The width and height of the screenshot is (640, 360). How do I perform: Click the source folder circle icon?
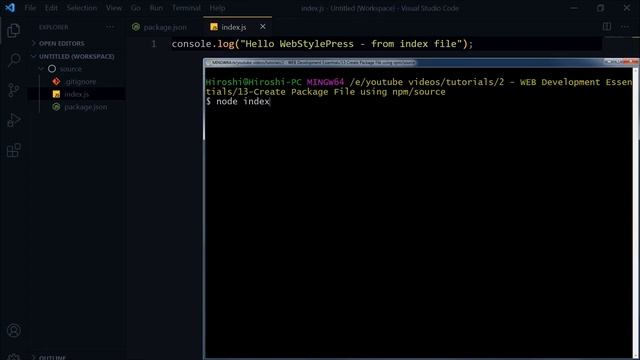52,69
